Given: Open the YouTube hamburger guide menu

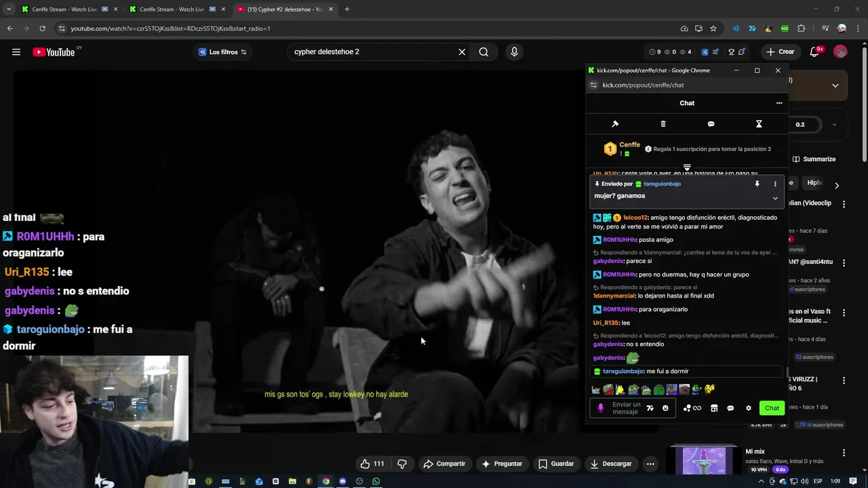Looking at the screenshot, I should [x=16, y=52].
